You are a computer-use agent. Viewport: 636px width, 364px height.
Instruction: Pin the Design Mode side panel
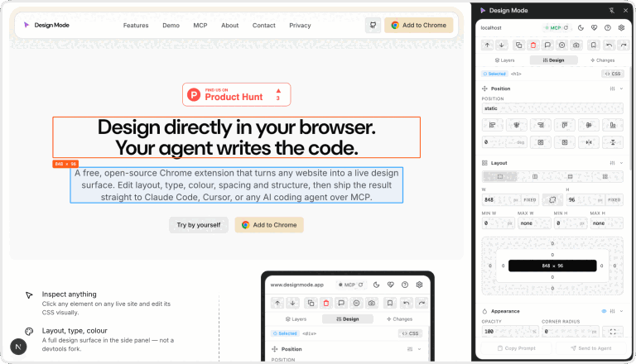[x=612, y=11]
